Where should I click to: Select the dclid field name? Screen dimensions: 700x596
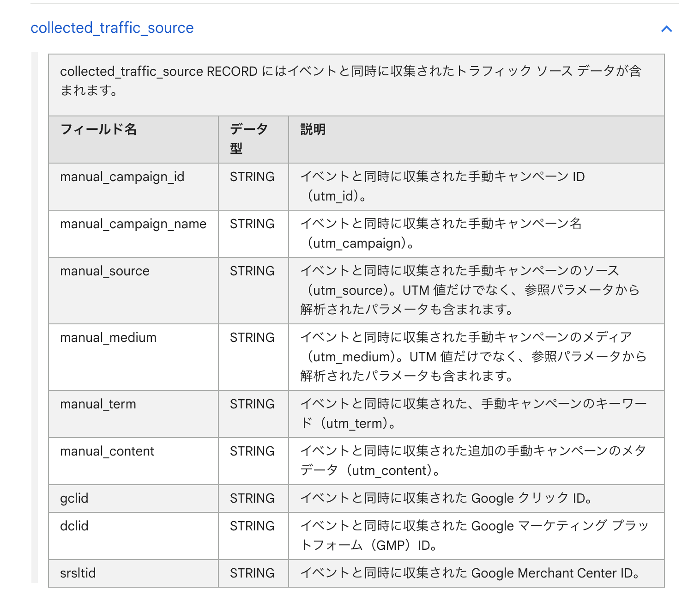pyautogui.click(x=74, y=526)
